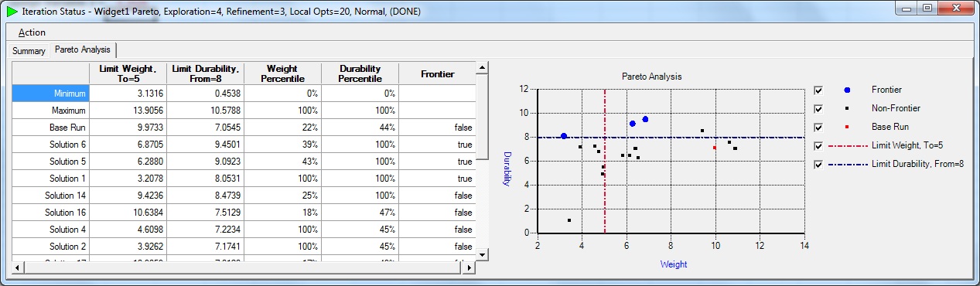Screen dimensions: 980x286
Task: Click the Durability Percentile column header
Action: (x=360, y=73)
